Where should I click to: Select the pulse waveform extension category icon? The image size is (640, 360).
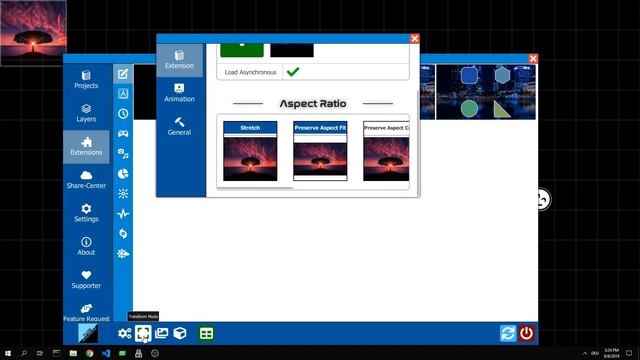pos(123,213)
